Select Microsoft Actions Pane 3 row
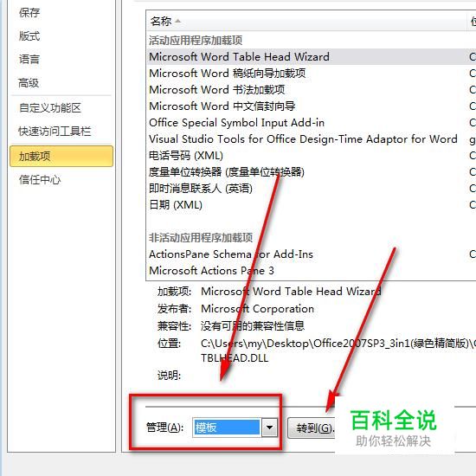This screenshot has height=476, width=476. 312,271
